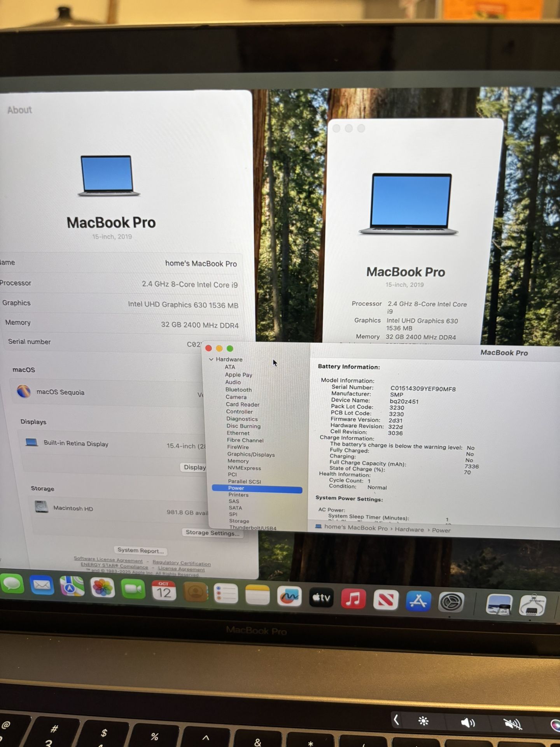The height and width of the screenshot is (747, 560).
Task: Open Messages from the Dock
Action: (12, 584)
